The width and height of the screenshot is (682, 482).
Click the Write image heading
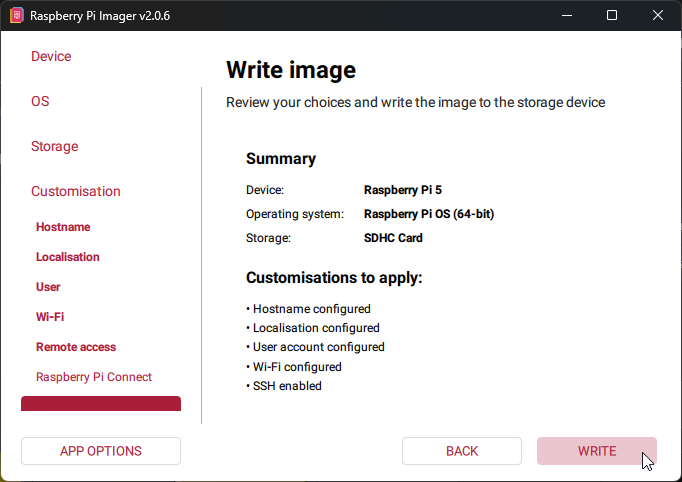pos(291,70)
